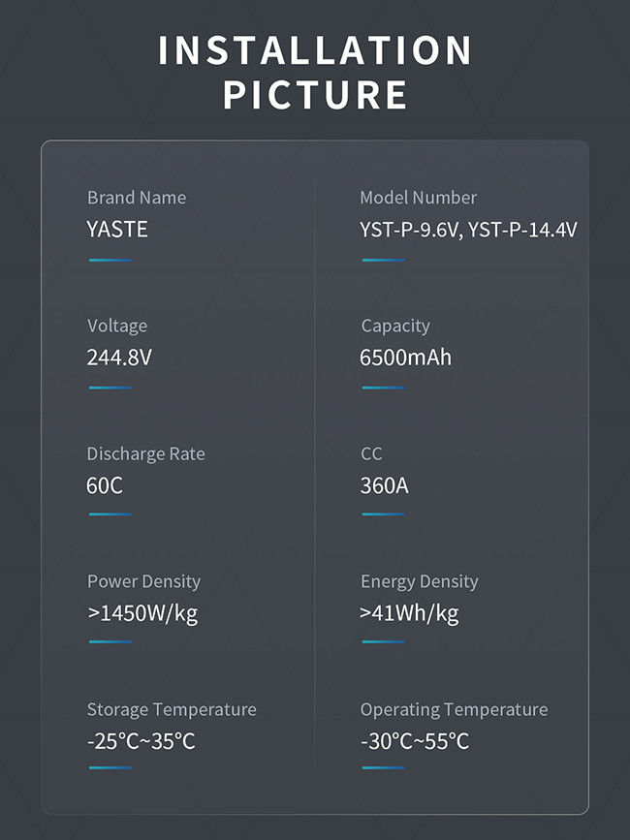This screenshot has width=630, height=840.
Task: Click the 60C discharge value
Action: [x=105, y=485]
